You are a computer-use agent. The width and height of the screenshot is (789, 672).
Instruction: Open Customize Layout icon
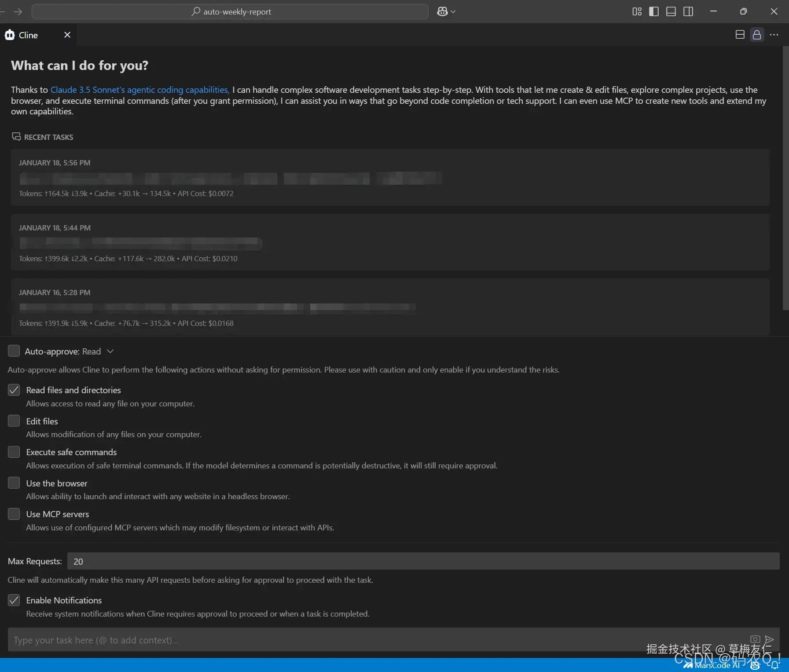coord(637,12)
